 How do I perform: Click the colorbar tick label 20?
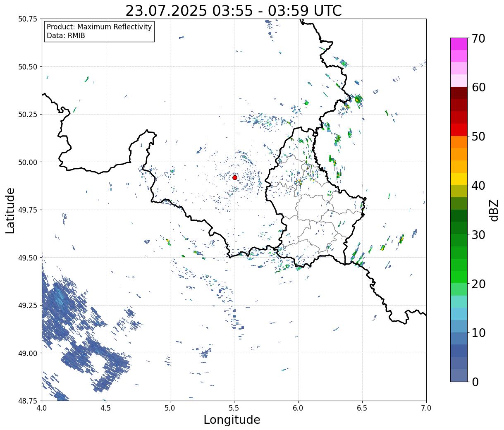click(x=479, y=284)
